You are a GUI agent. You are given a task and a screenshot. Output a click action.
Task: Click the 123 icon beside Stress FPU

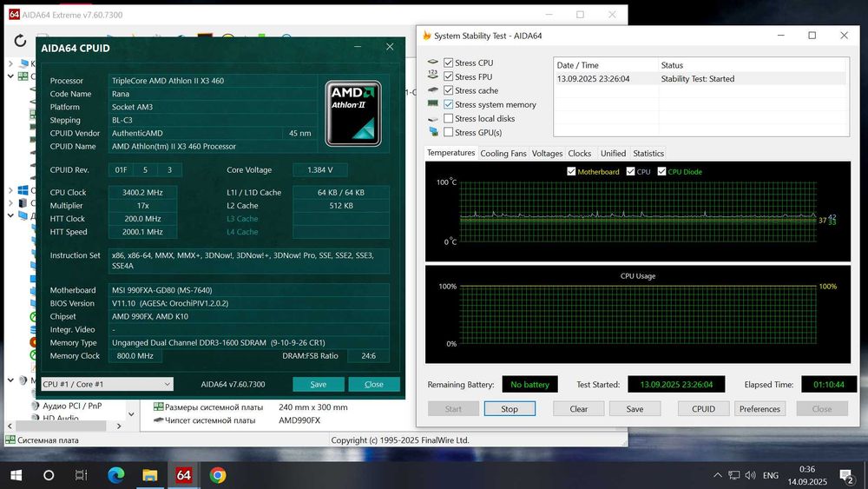(433, 76)
